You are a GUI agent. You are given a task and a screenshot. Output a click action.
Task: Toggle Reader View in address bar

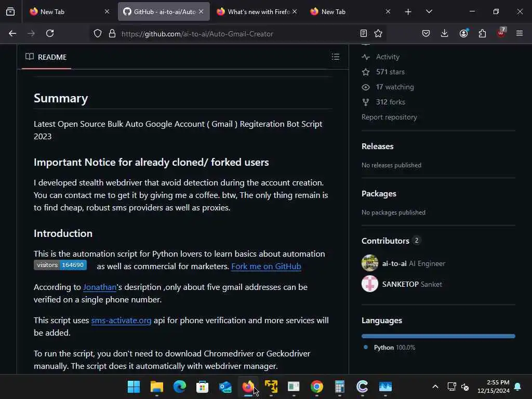click(363, 33)
